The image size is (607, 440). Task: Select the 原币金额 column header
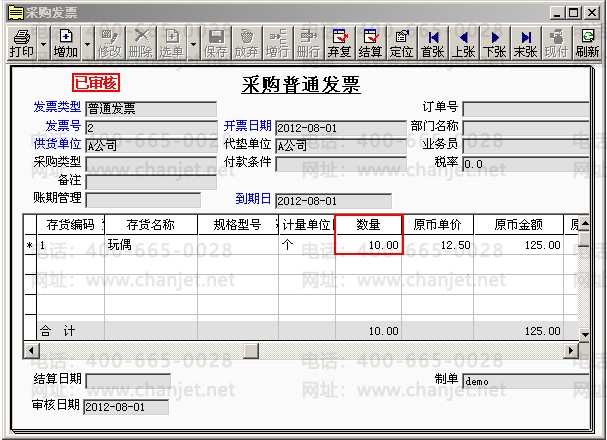(x=518, y=224)
